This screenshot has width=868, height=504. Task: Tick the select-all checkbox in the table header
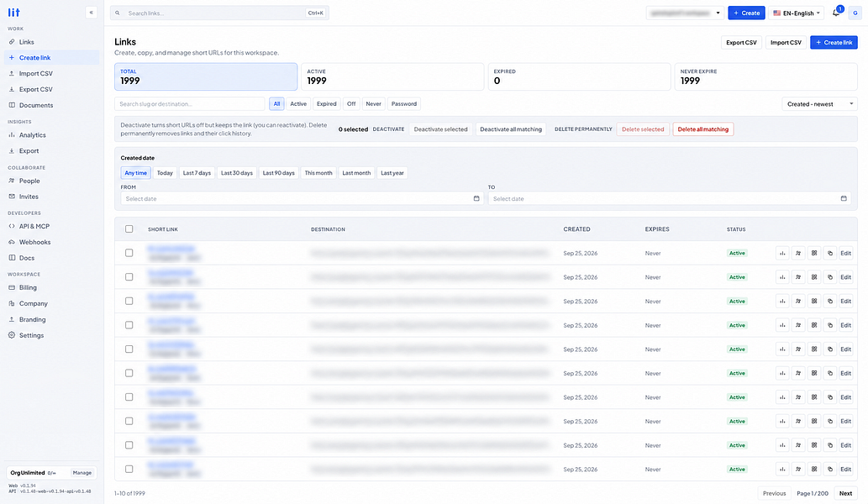point(129,229)
